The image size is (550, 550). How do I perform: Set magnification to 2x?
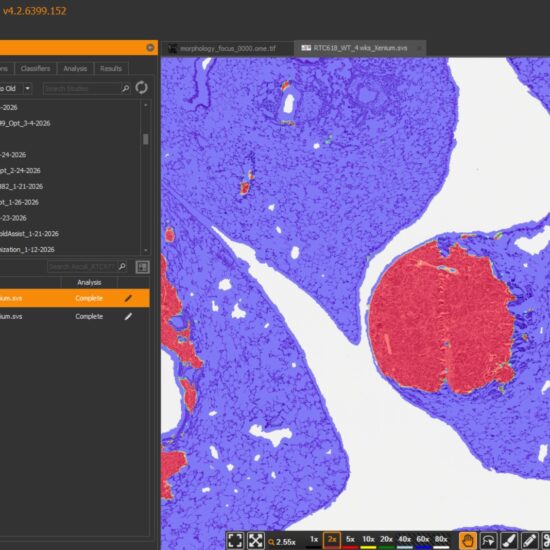332,540
